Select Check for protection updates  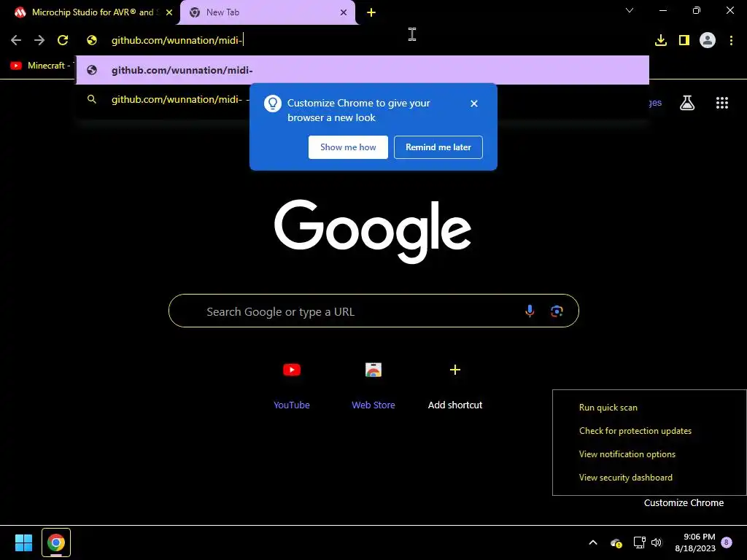pos(635,431)
